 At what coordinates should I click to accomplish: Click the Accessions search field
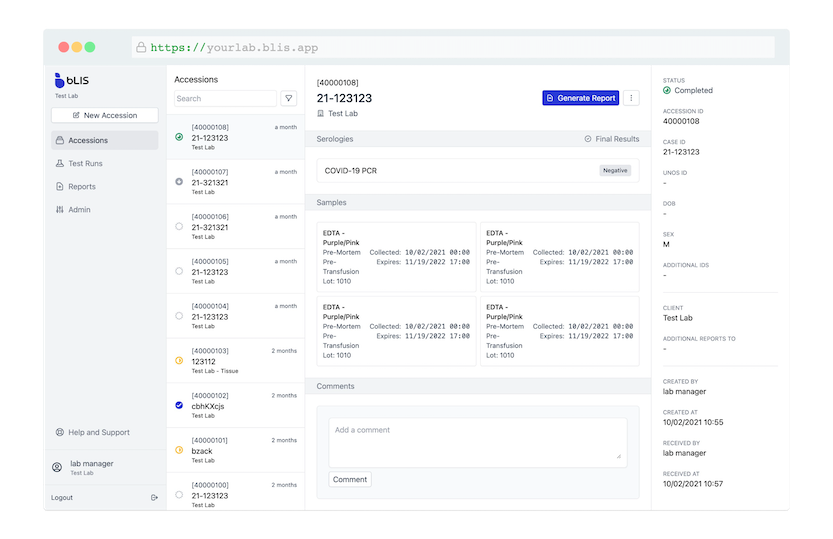pyautogui.click(x=225, y=98)
